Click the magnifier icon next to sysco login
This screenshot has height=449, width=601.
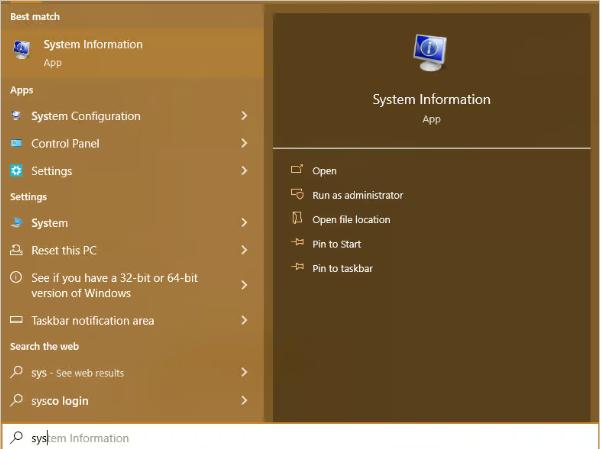[x=16, y=400]
